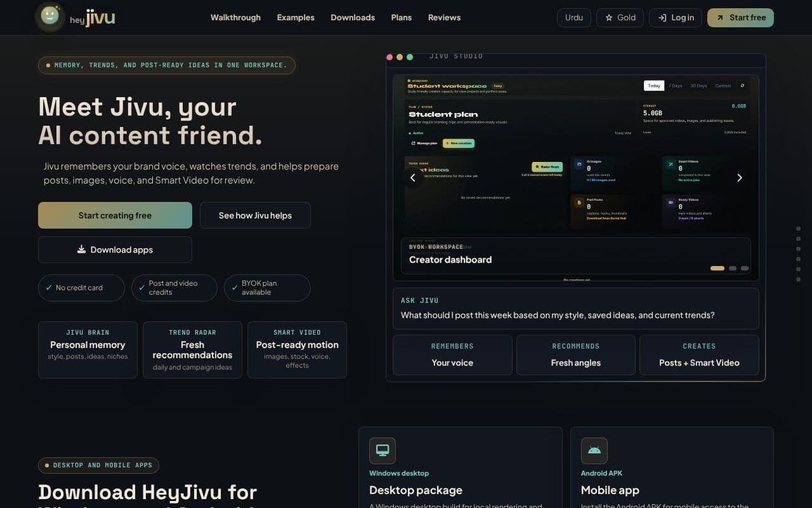
Task: Click See how Jivu helps button
Action: [x=255, y=215]
